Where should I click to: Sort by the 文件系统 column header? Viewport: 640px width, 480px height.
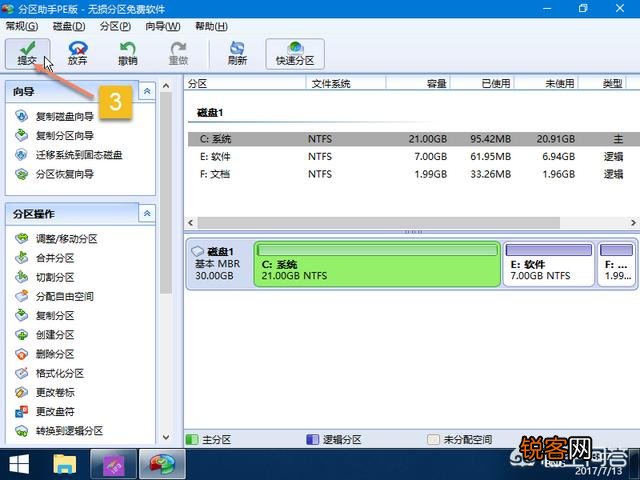tap(346, 83)
